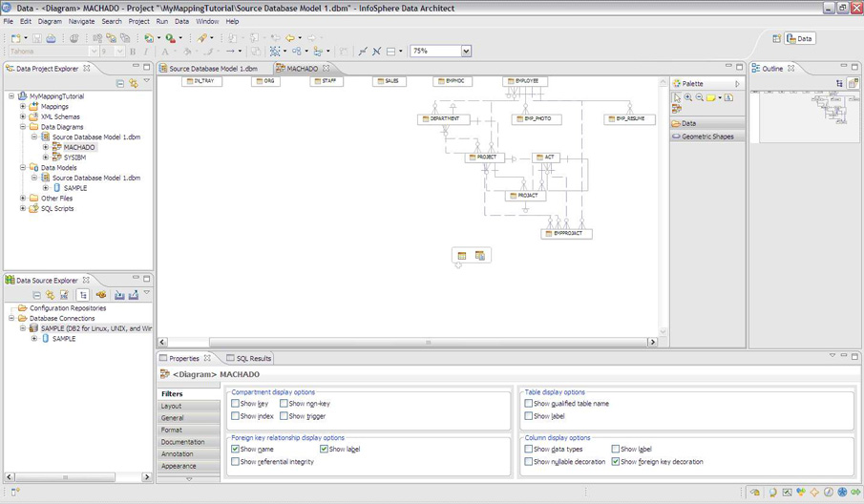Image resolution: width=864 pixels, height=504 pixels.
Task: Click the Link with Editor icon in Data Project Explorer
Action: point(134,83)
